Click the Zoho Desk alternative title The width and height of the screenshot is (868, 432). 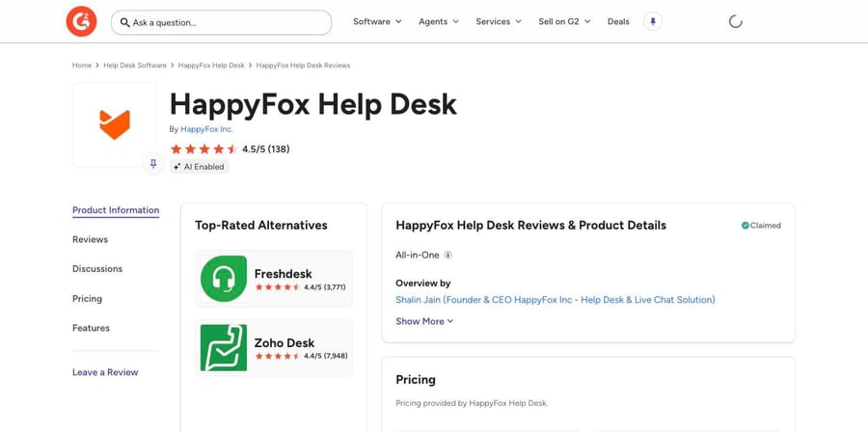pyautogui.click(x=284, y=343)
